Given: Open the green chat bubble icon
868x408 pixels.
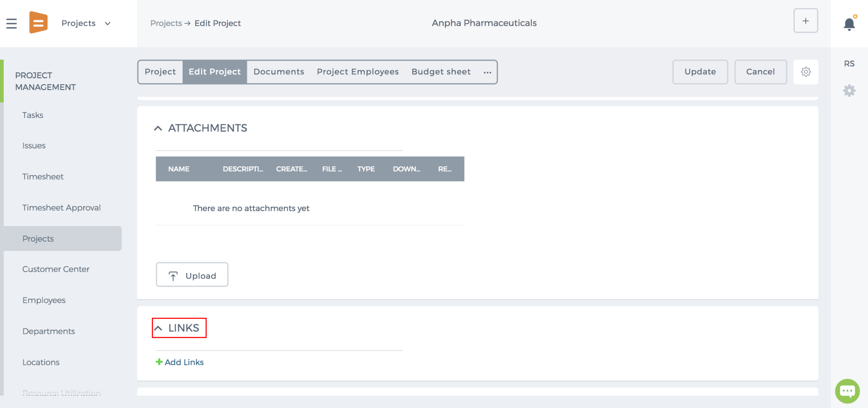Looking at the screenshot, I should tap(847, 391).
